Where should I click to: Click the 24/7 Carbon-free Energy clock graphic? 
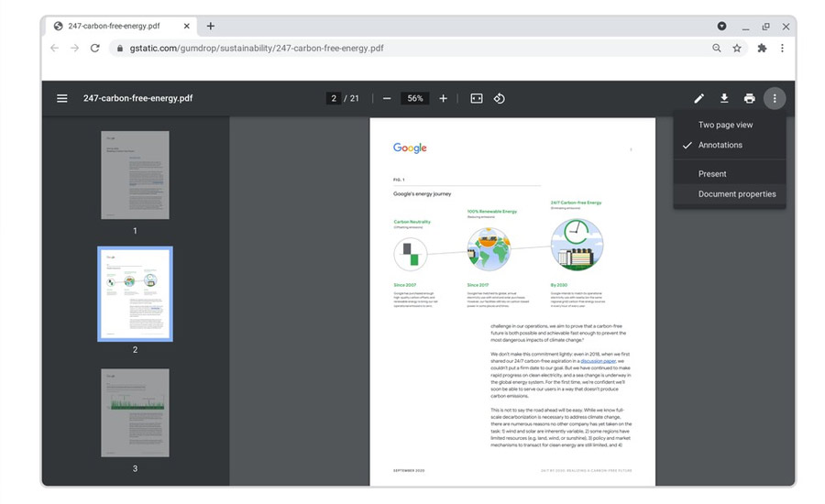click(577, 246)
